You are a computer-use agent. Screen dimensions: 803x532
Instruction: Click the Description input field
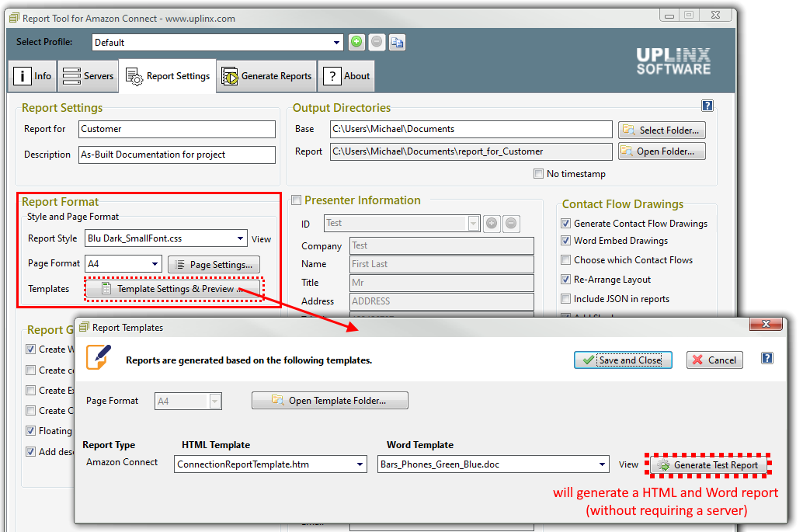coord(177,155)
